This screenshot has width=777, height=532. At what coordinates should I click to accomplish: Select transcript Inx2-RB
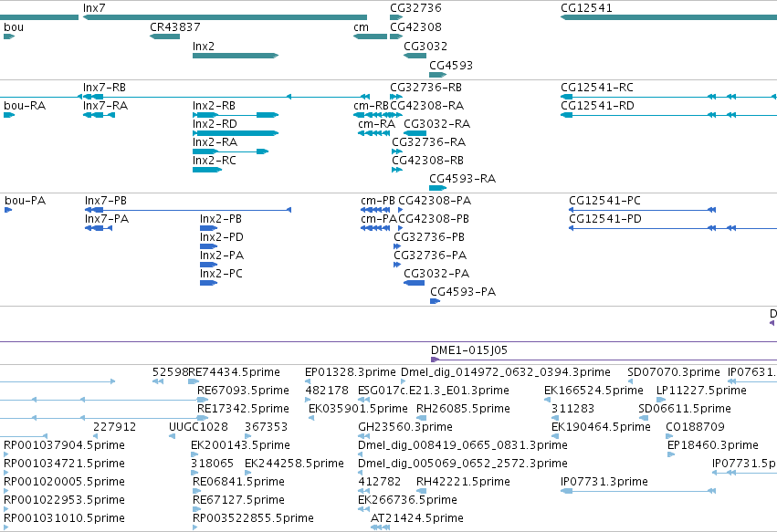(236, 115)
